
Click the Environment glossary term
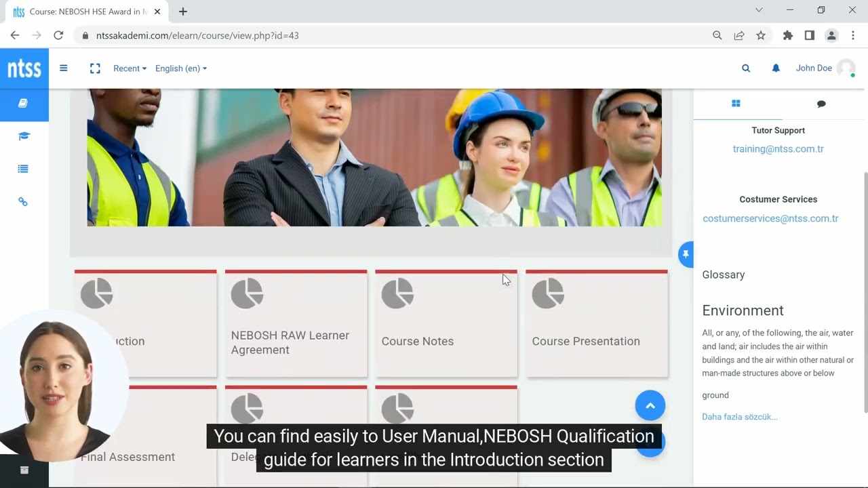743,310
